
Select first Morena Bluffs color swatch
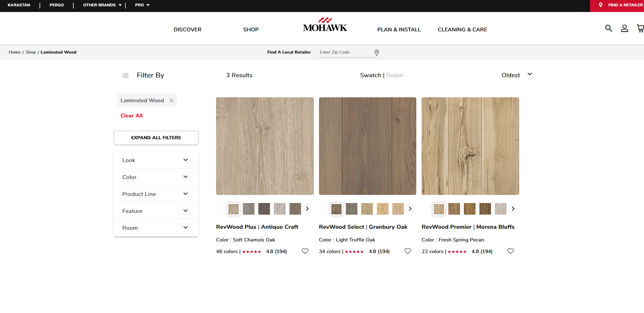439,209
